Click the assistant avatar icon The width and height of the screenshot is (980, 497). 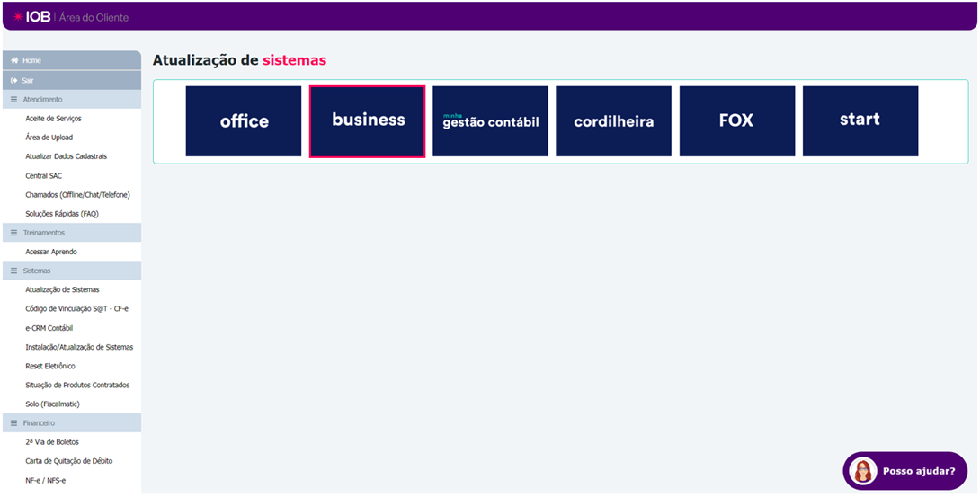[x=863, y=471]
